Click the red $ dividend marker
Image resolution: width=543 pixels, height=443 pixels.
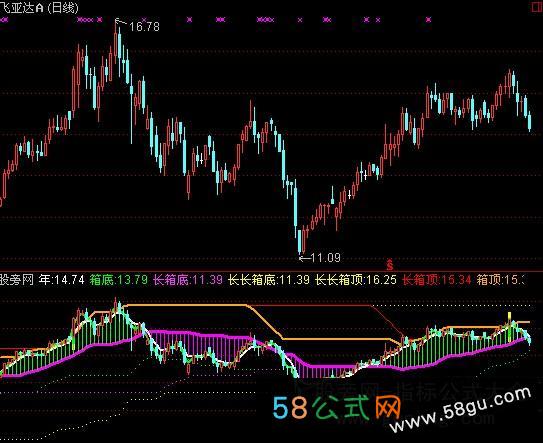point(390,265)
